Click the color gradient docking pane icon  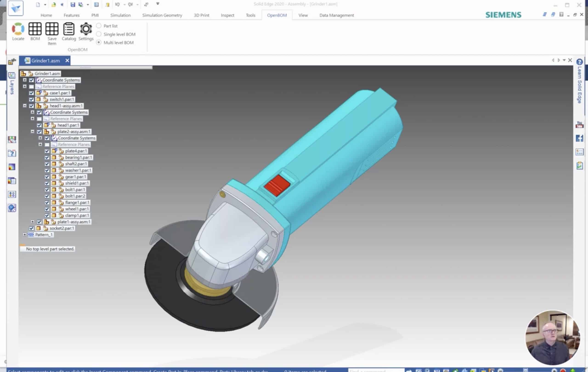click(12, 167)
